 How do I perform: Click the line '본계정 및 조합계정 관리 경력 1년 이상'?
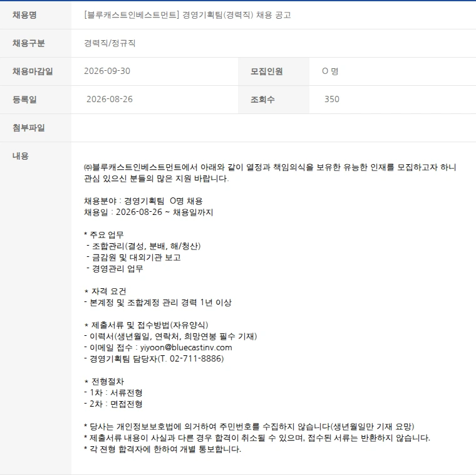[160, 303]
